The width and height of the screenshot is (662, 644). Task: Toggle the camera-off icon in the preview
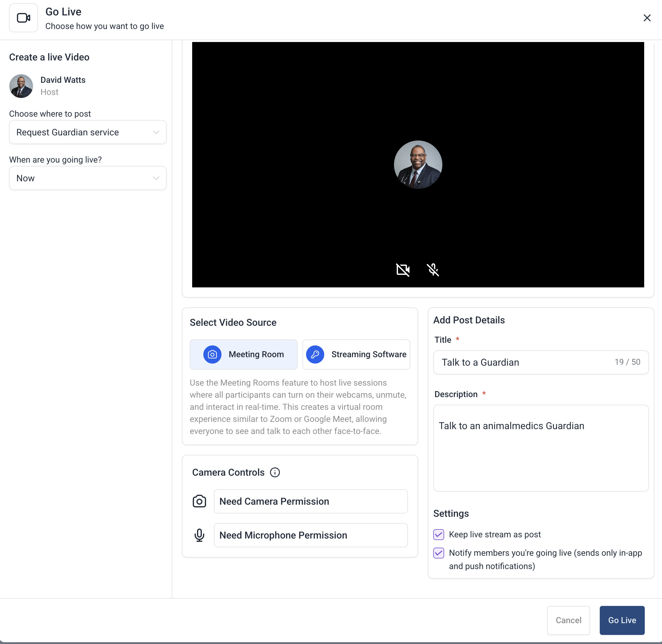pyautogui.click(x=403, y=270)
